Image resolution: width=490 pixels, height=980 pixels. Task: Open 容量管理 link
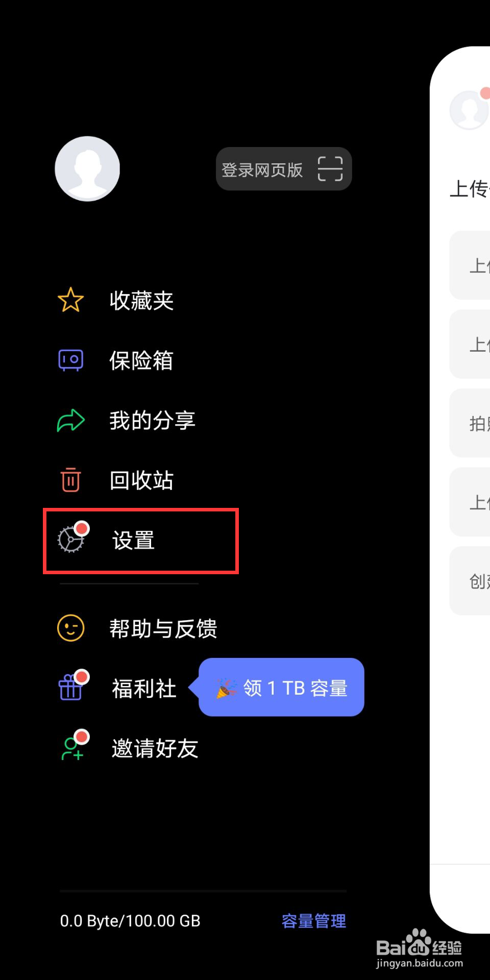click(x=314, y=921)
